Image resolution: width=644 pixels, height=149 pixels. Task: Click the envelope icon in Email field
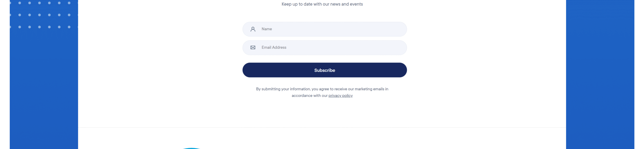click(253, 47)
